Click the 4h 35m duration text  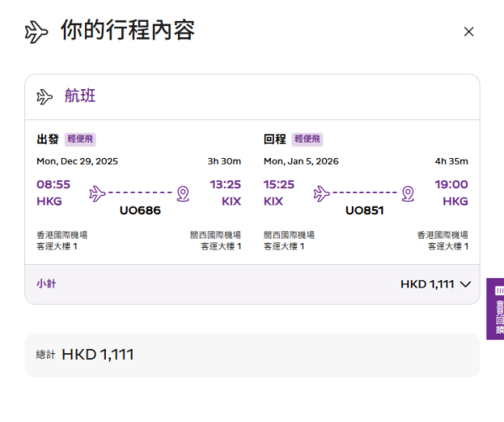452,161
